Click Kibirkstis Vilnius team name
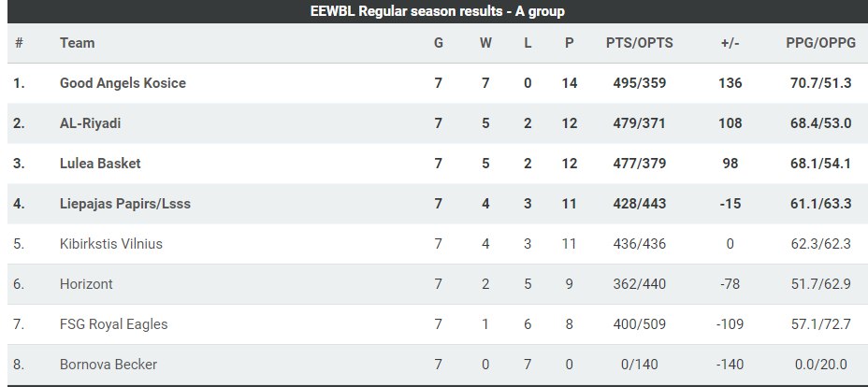This screenshot has width=868, height=387. coord(110,244)
